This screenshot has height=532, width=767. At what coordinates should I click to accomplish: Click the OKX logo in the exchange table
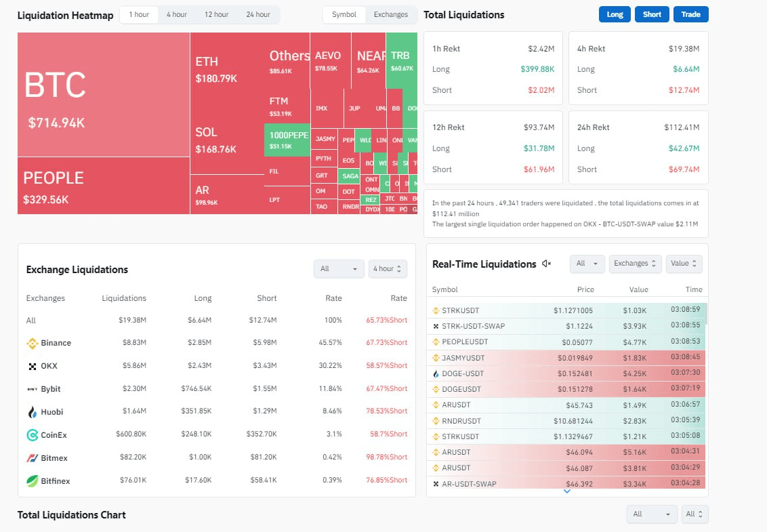click(x=33, y=366)
